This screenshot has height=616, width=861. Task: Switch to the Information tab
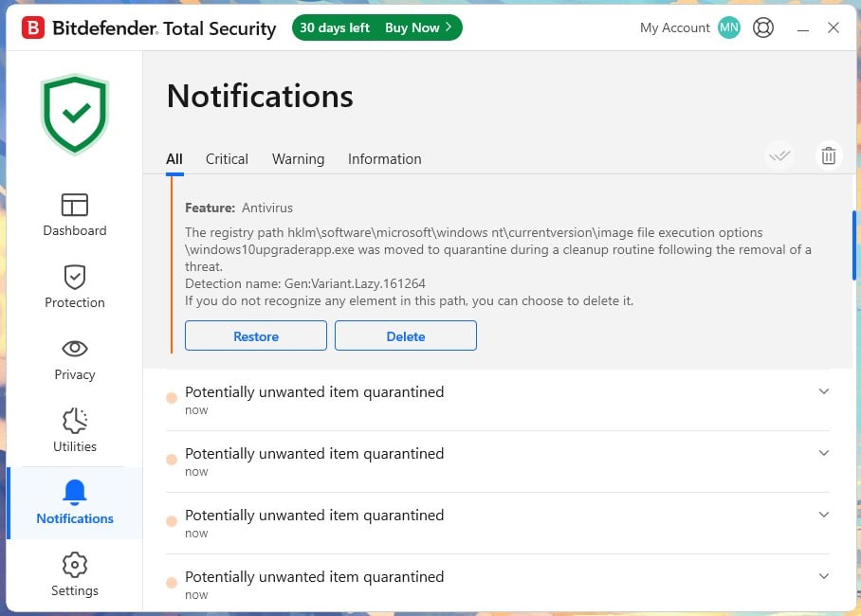[384, 159]
